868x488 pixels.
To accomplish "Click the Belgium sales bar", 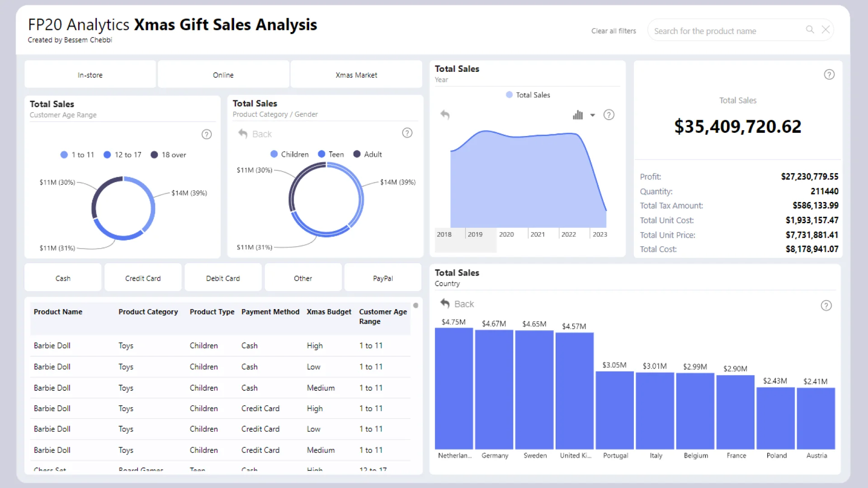I will pyautogui.click(x=695, y=411).
